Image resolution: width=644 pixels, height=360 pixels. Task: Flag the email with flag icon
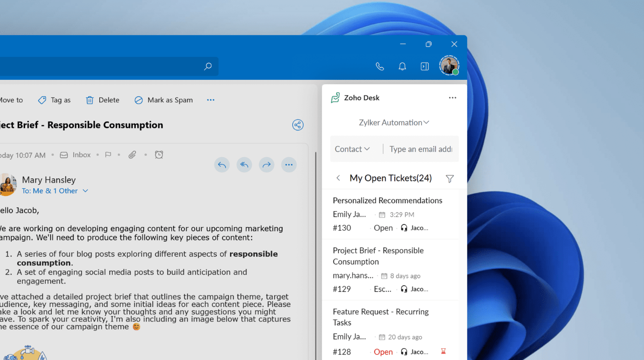(108, 155)
